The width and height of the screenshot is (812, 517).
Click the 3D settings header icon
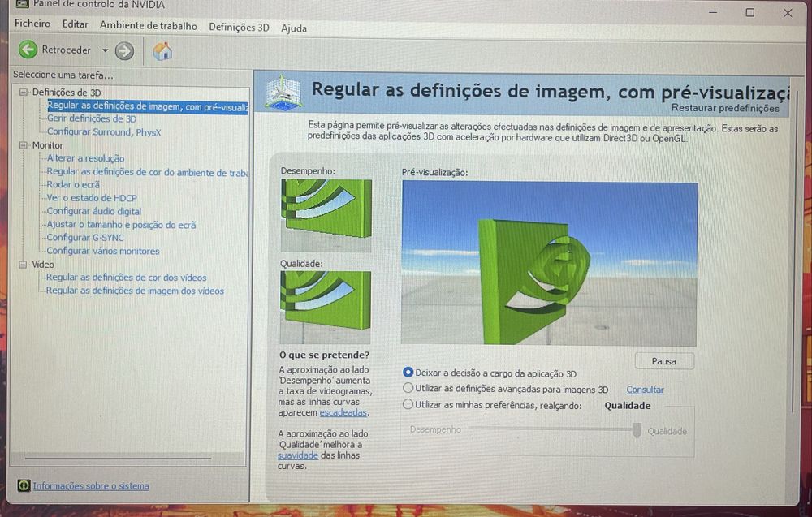[283, 92]
